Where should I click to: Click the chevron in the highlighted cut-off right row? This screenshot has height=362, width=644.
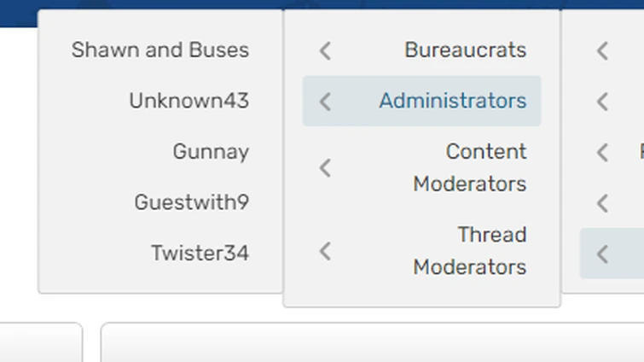[602, 254]
